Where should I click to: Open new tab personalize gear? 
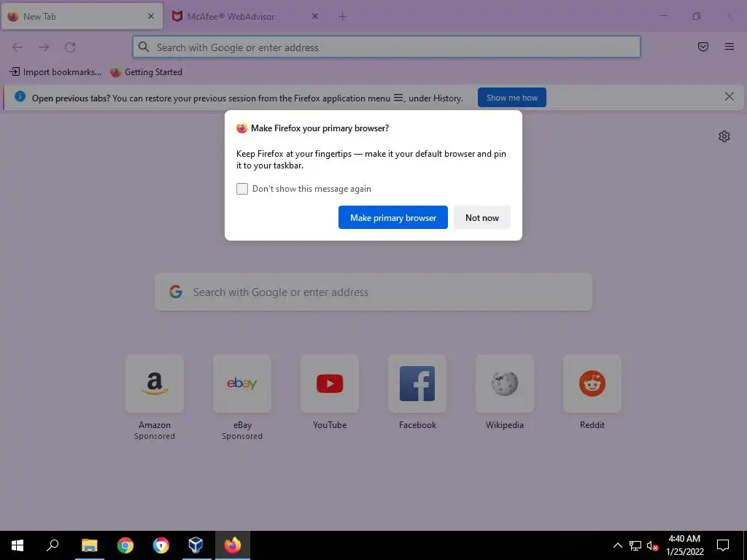[x=724, y=136]
